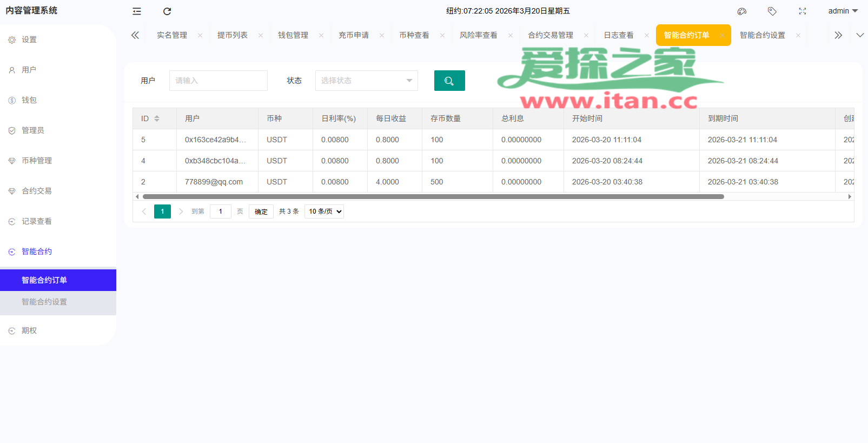Toggle fullscreen mode icon
The height and width of the screenshot is (443, 868).
[x=803, y=11]
